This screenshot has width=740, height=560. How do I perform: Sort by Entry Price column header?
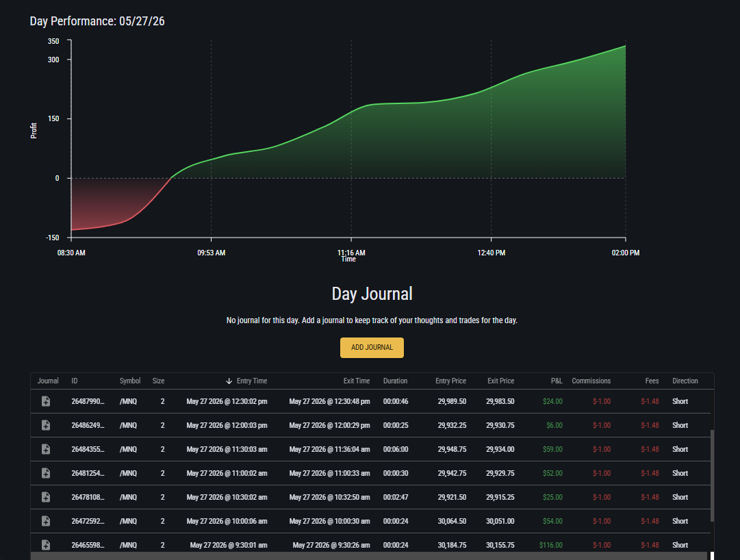click(x=450, y=381)
